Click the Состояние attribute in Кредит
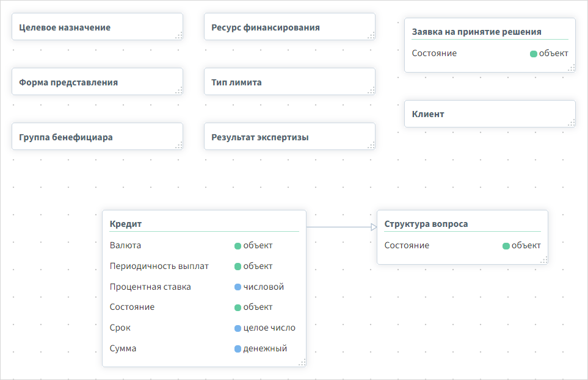588x380 pixels. coord(132,307)
